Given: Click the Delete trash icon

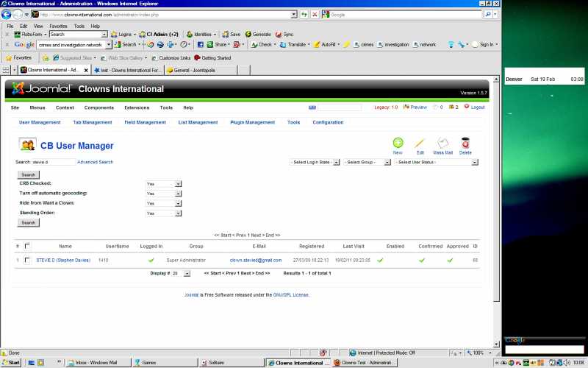Looking at the screenshot, I should tap(465, 143).
